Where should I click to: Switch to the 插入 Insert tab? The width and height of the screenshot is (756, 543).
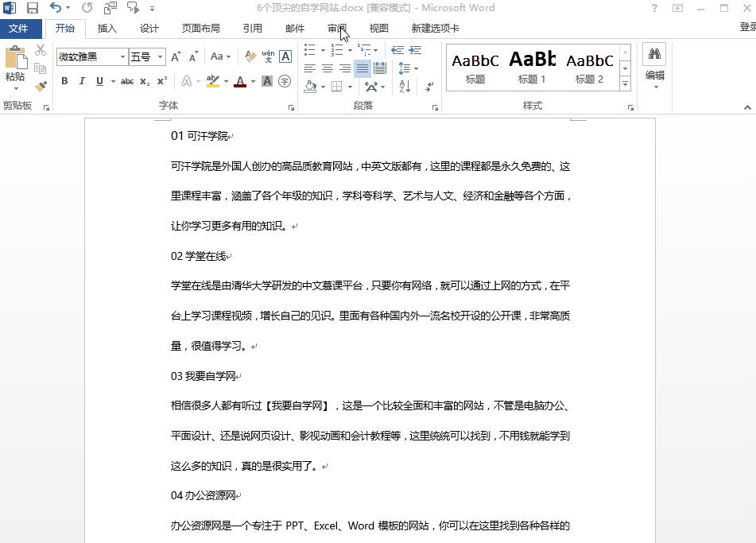pyautogui.click(x=107, y=29)
